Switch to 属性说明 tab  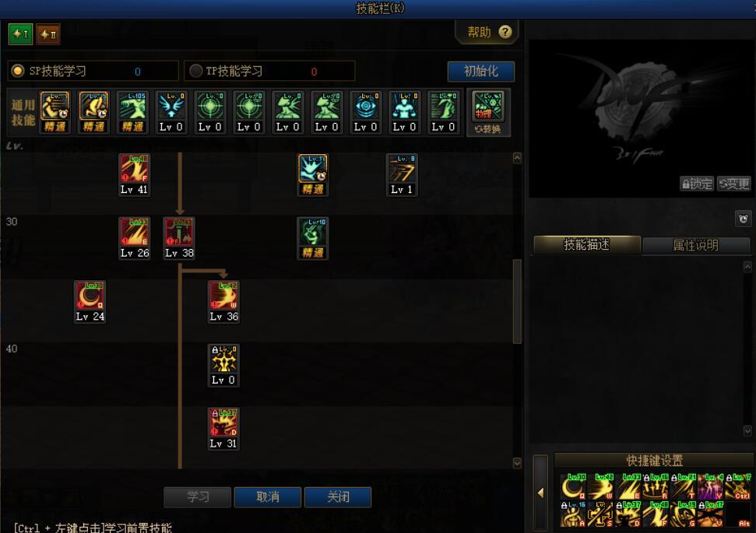click(x=695, y=245)
